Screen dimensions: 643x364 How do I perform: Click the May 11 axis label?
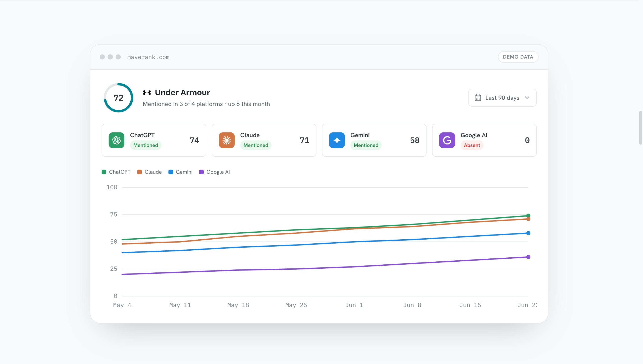point(180,305)
